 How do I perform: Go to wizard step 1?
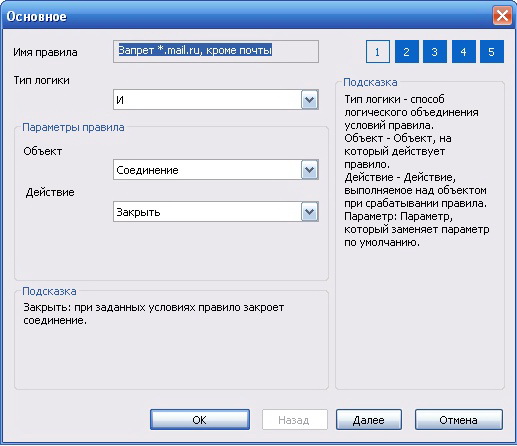pos(378,52)
